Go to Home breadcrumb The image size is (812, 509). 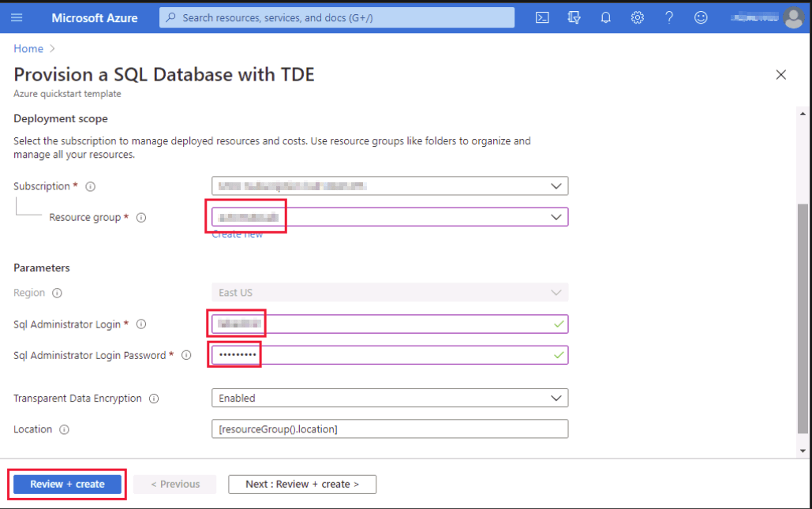27,49
